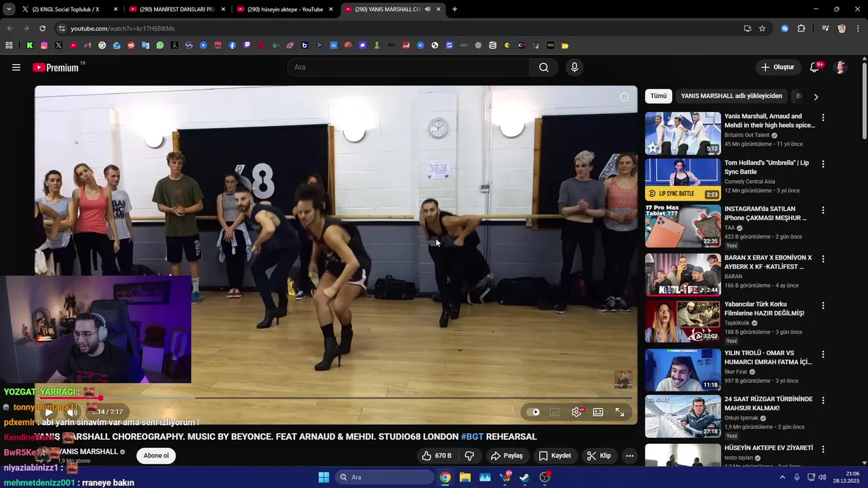Open a new browser tab
This screenshot has height=488, width=868.
454,9
